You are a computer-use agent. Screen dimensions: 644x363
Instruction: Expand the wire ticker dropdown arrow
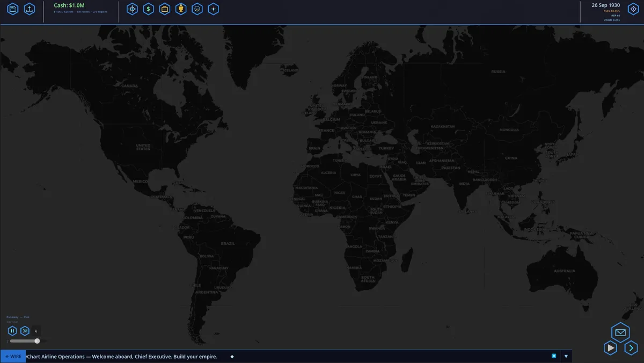pos(566,356)
